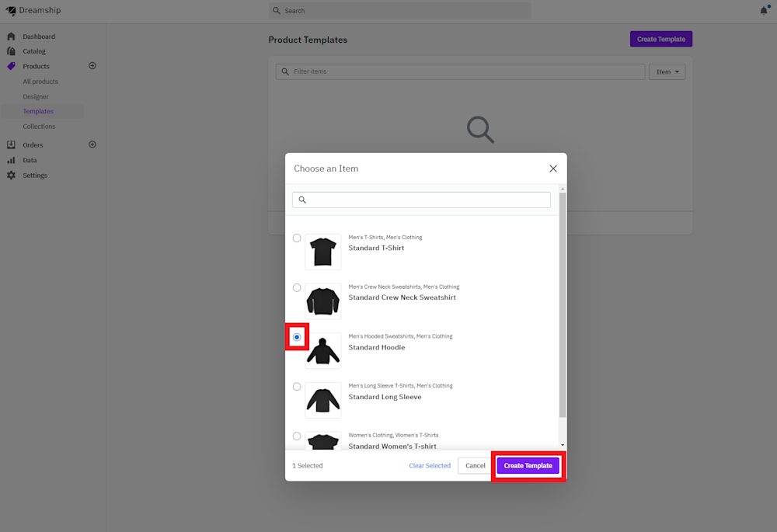Click the top Search field

click(x=399, y=10)
